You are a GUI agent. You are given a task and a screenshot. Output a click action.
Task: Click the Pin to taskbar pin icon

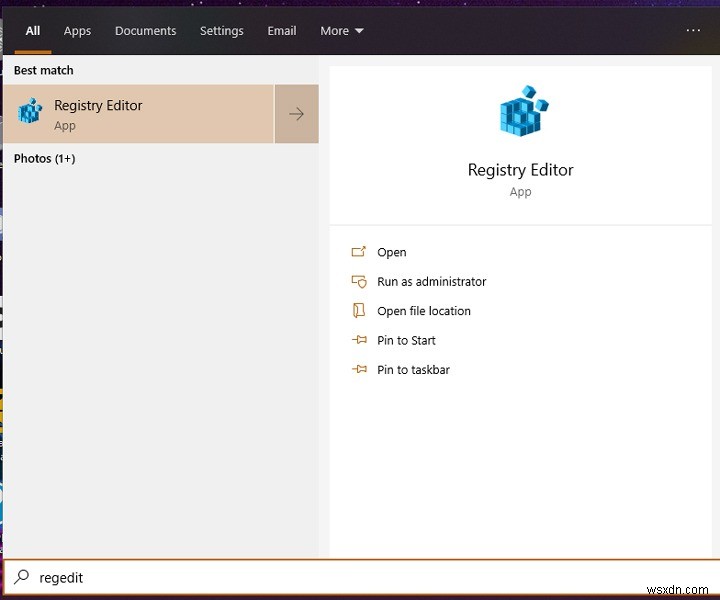[x=359, y=369]
